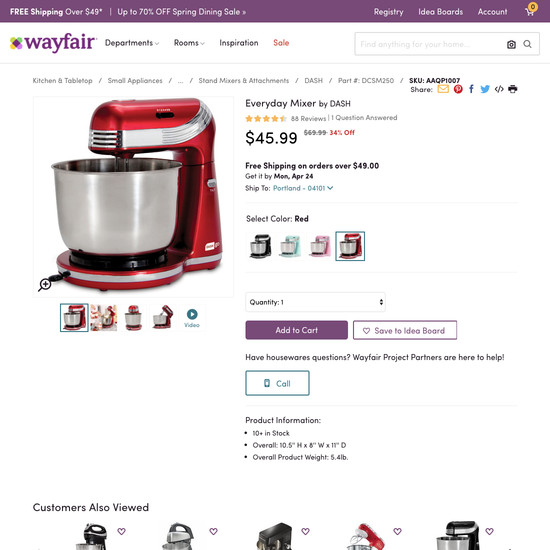Click the camera visual search icon
Image resolution: width=550 pixels, height=550 pixels.
point(511,44)
